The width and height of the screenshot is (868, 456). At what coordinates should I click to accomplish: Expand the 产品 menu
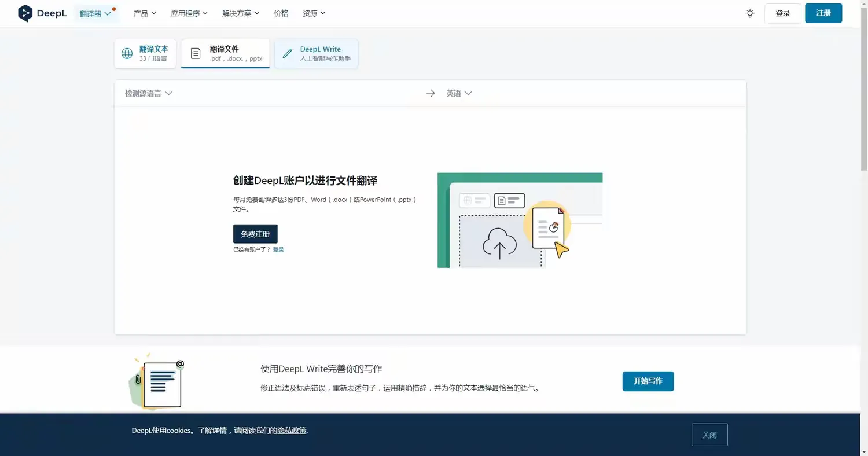coord(145,13)
